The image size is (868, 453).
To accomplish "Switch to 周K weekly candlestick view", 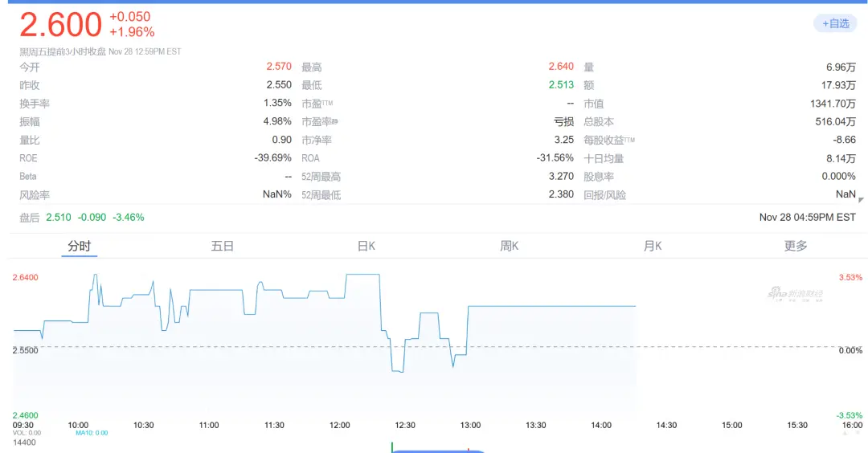I will [x=510, y=246].
